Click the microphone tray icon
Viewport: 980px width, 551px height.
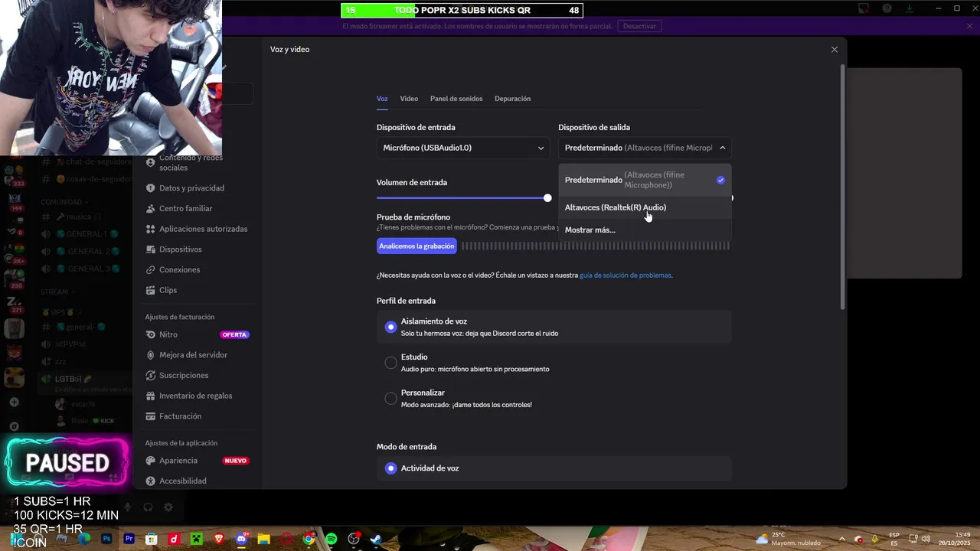874,539
